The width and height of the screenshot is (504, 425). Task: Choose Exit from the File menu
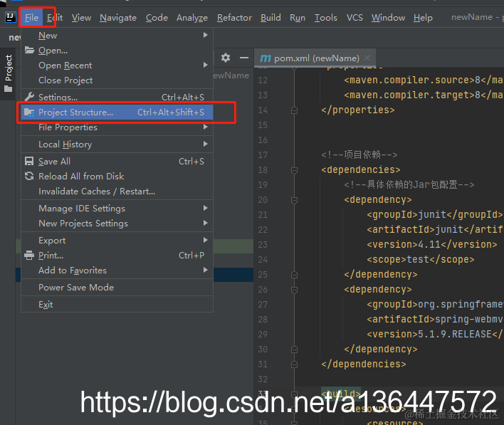[117, 304]
